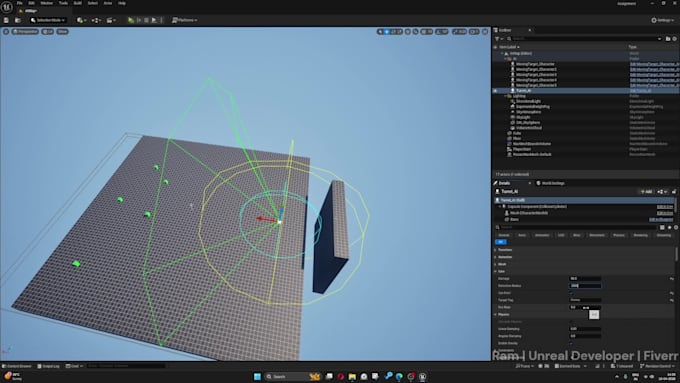The image size is (680, 383).
Task: Expand the Animation category
Action: pyautogui.click(x=496, y=257)
